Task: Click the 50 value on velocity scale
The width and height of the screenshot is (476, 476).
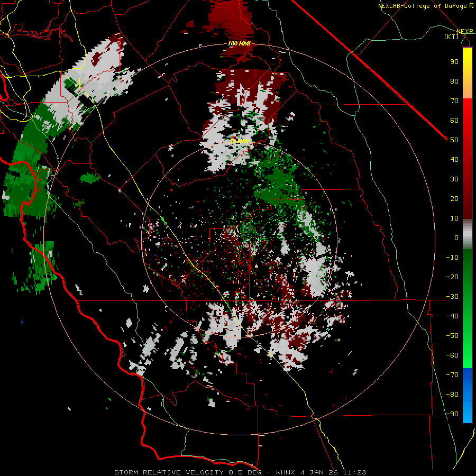Action: (x=454, y=140)
